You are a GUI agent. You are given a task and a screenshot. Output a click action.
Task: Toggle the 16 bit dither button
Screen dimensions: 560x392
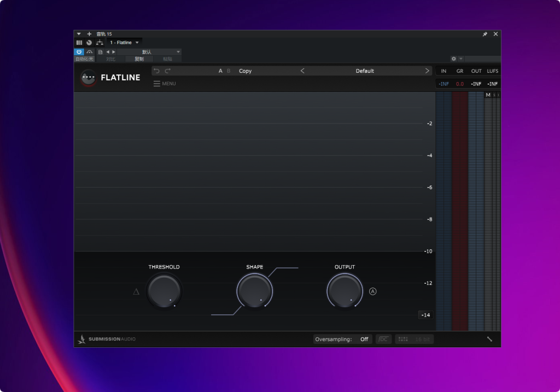(x=415, y=339)
